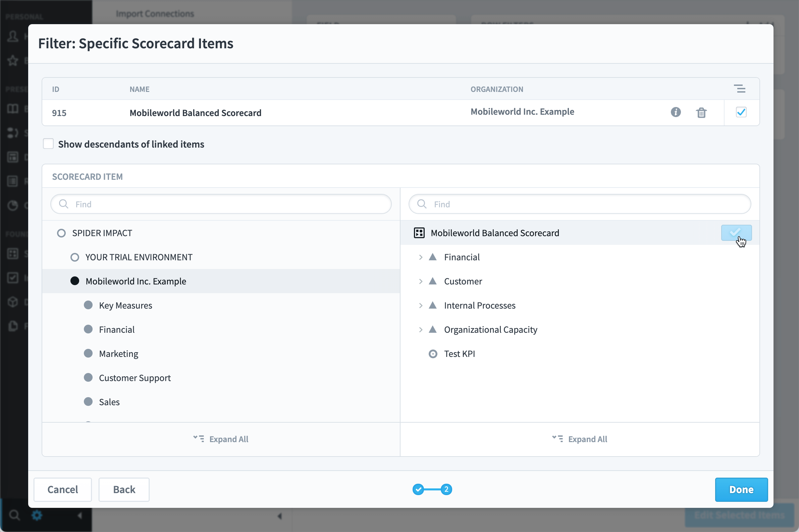Click the Organizational Capacity triangle icon
This screenshot has width=799, height=532.
433,329
